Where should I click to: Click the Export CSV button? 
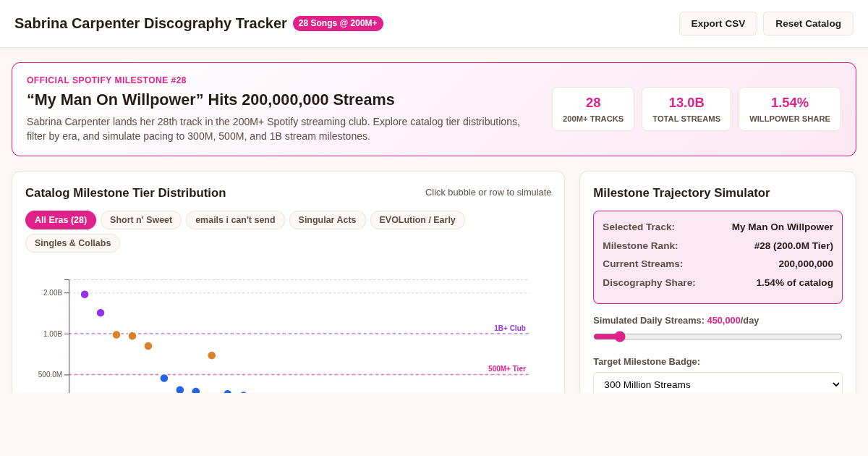pyautogui.click(x=718, y=23)
